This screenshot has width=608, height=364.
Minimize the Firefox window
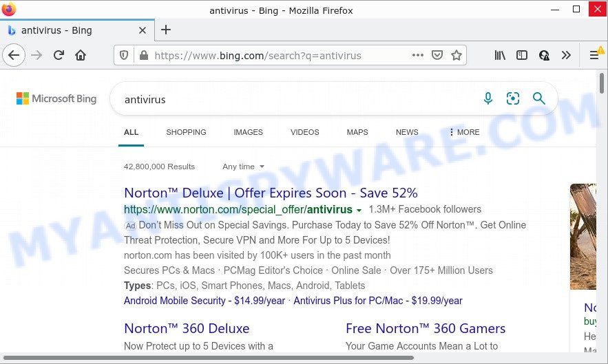pos(555,9)
